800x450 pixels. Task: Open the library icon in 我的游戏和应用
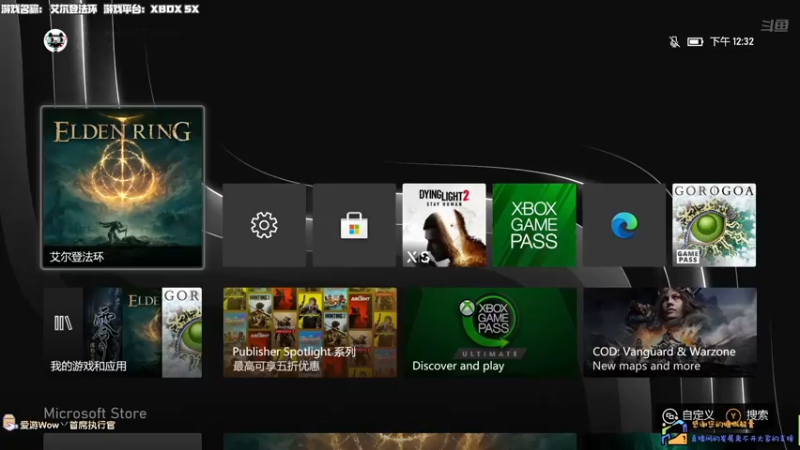[x=63, y=323]
